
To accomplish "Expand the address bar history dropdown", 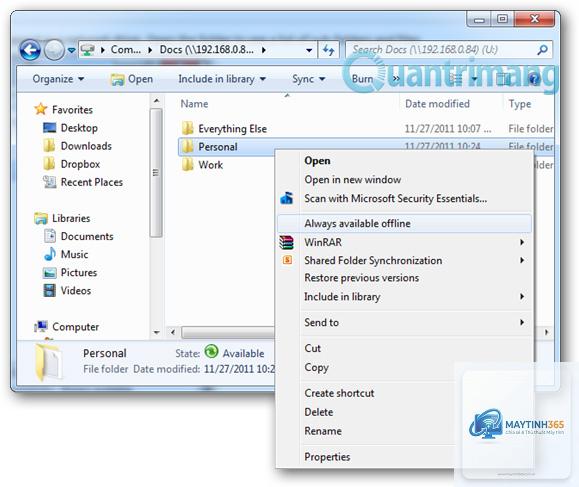I will click(309, 50).
